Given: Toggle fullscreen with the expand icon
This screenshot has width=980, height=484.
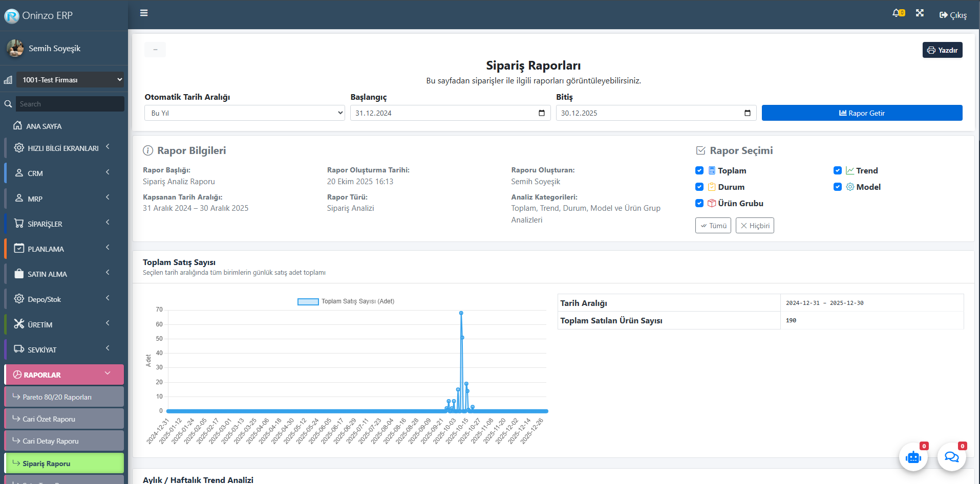Looking at the screenshot, I should [x=920, y=13].
